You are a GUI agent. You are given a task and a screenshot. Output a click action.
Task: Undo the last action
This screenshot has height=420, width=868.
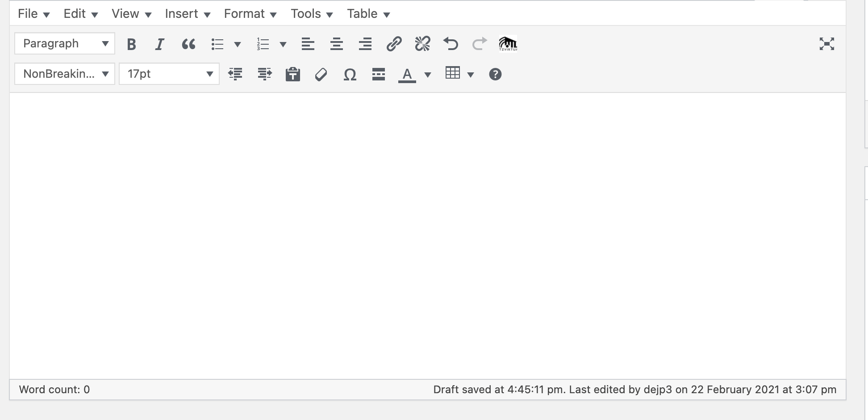451,44
